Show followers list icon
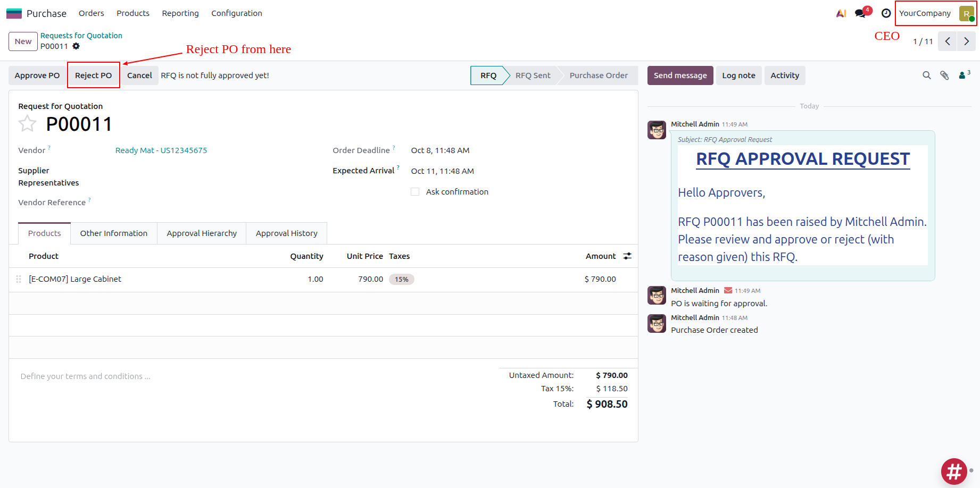The height and width of the screenshot is (488, 980). 964,75
